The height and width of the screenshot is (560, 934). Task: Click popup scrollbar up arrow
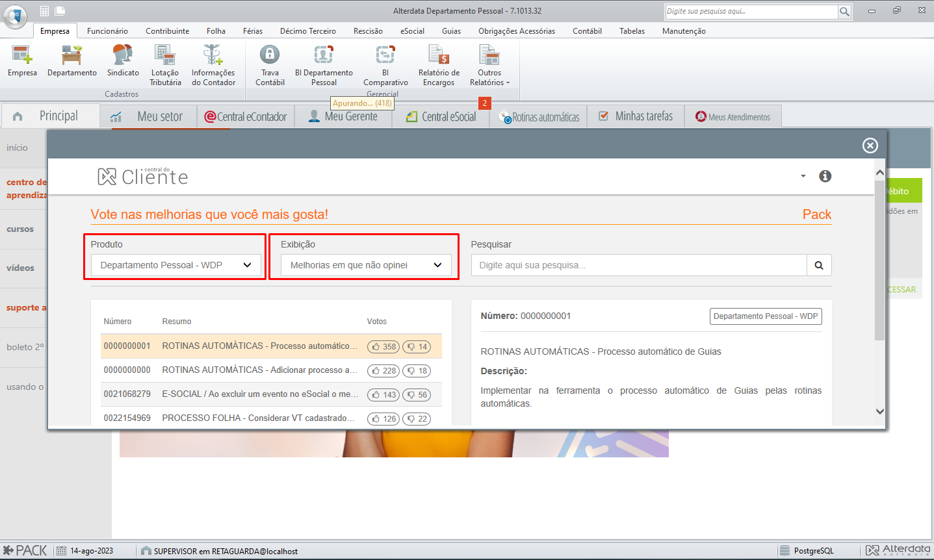point(879,173)
